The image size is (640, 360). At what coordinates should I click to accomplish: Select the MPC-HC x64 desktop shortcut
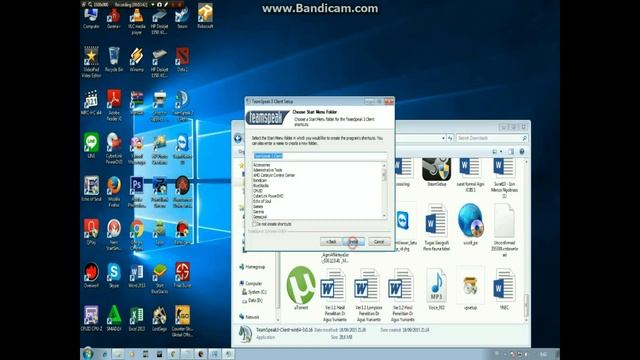91,102
